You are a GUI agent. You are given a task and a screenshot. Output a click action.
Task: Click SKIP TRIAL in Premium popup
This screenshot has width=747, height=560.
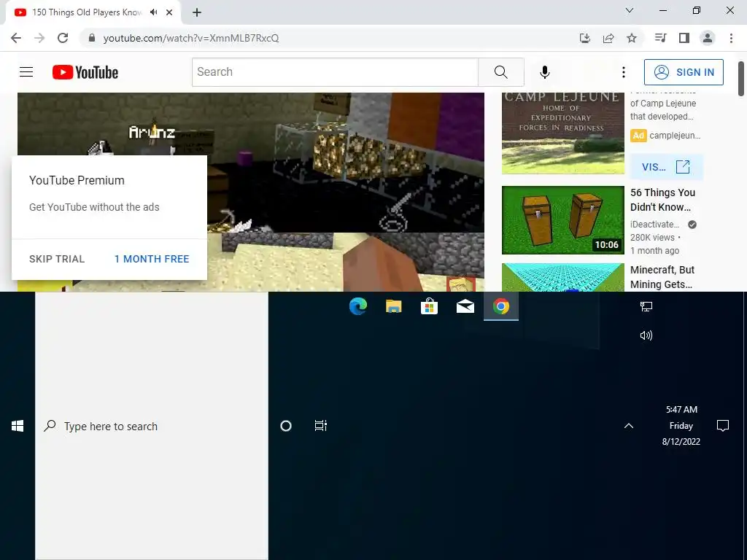point(57,259)
